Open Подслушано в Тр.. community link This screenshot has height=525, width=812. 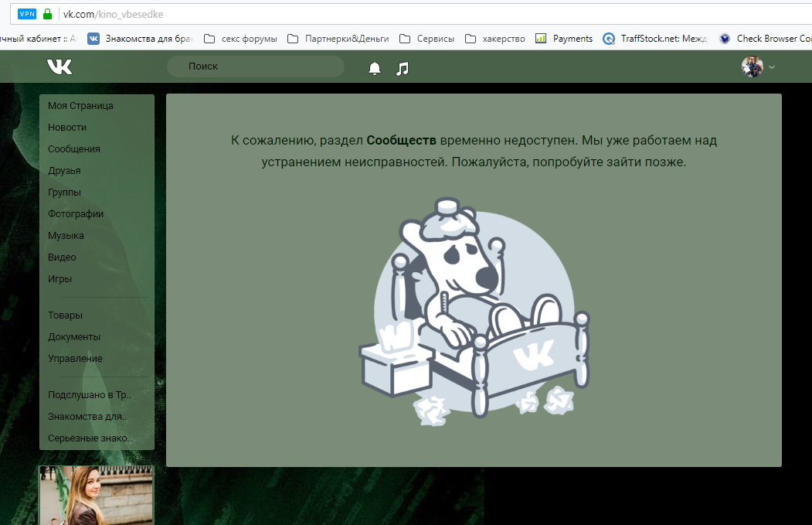90,394
